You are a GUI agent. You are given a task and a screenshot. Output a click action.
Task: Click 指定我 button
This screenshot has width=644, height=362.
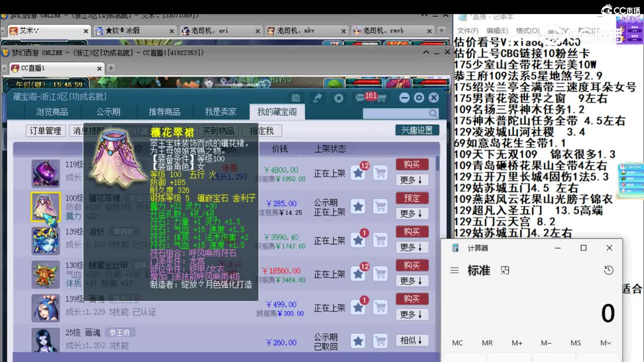coord(262,131)
